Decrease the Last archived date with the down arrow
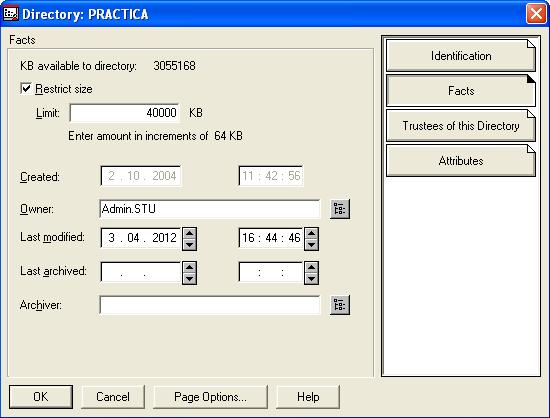This screenshot has width=550, height=418. coord(189,278)
